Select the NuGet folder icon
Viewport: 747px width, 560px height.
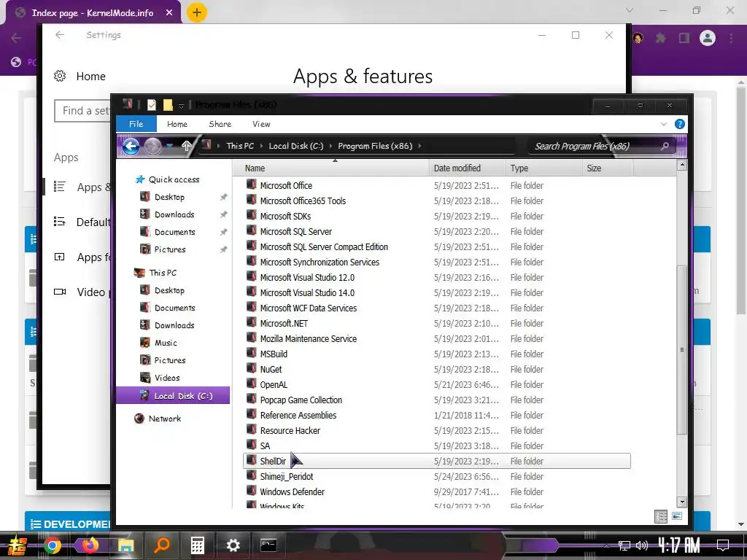click(x=252, y=368)
